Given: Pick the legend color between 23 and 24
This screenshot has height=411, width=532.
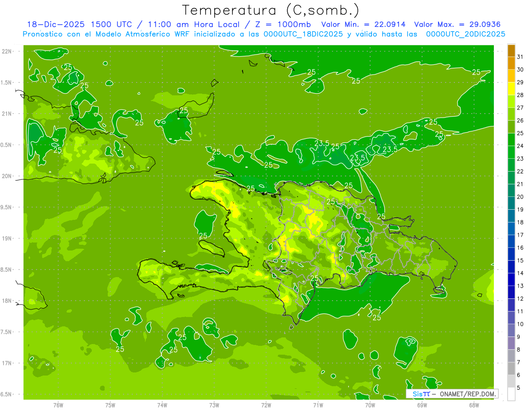Looking at the screenshot, I should click(x=511, y=152).
